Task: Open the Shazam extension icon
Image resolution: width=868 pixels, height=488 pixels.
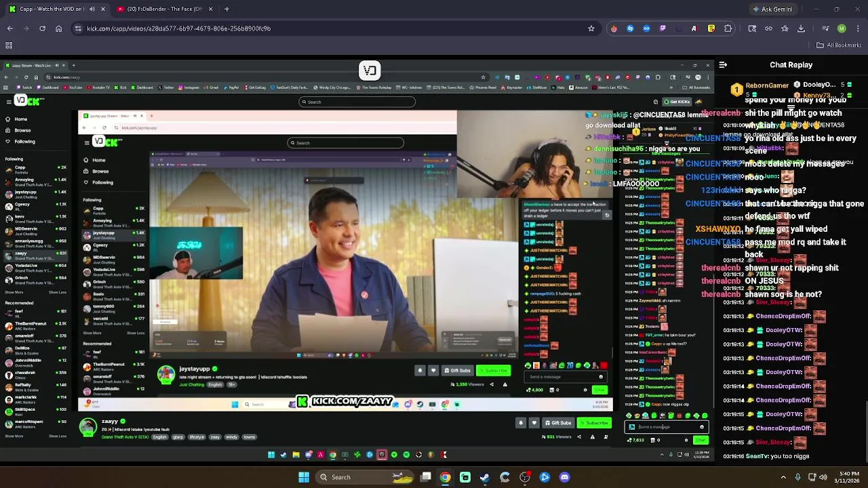Action: [x=630, y=28]
